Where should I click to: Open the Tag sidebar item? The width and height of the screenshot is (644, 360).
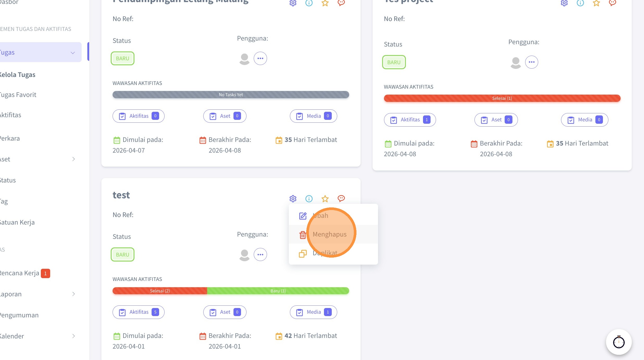click(4, 201)
